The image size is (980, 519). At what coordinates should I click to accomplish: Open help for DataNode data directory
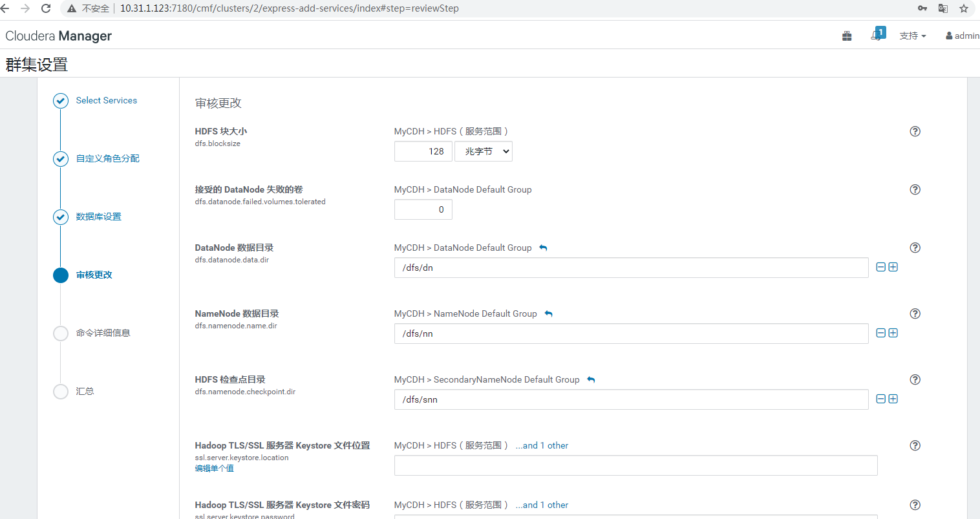[x=915, y=248]
